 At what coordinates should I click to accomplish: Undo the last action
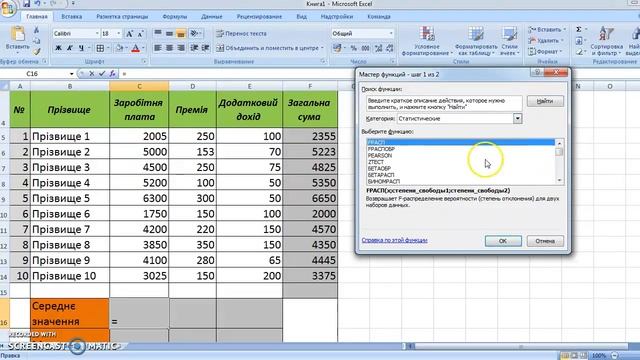[37, 4]
